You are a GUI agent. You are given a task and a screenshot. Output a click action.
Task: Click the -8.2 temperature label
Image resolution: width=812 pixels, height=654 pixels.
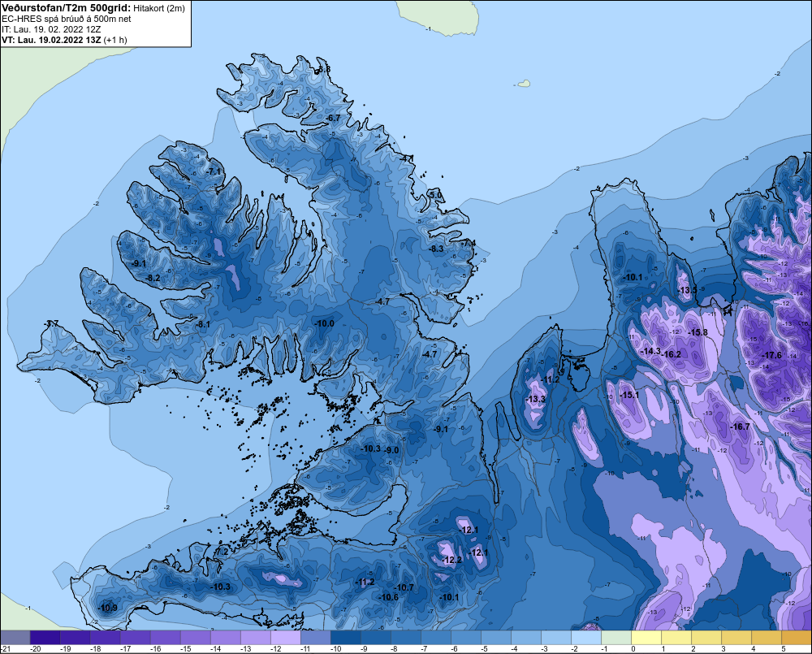(153, 279)
